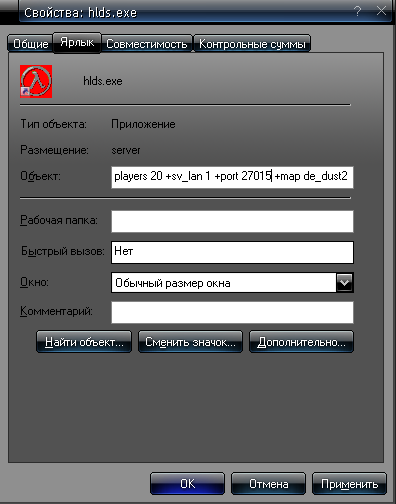Click the server location value

pyautogui.click(x=126, y=150)
